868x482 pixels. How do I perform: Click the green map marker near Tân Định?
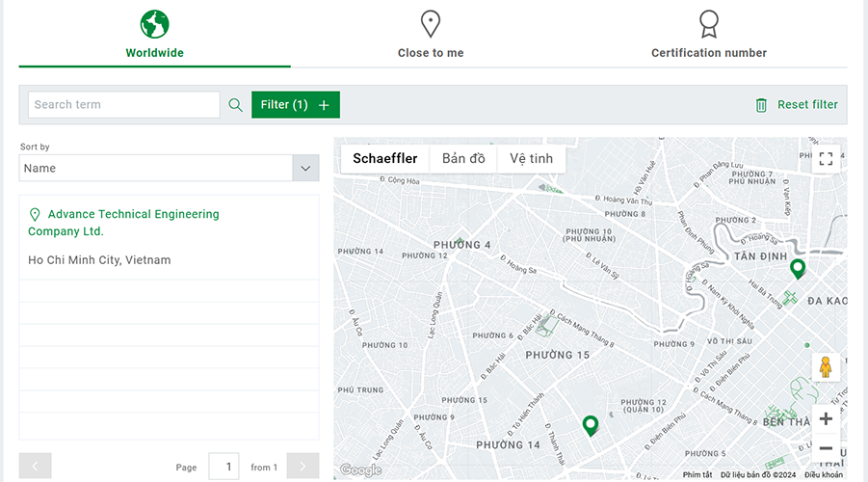pos(797,269)
